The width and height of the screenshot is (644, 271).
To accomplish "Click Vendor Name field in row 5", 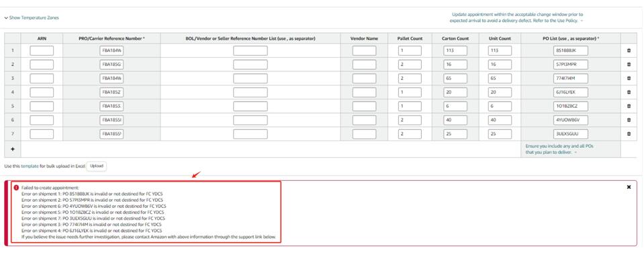I will click(x=364, y=106).
